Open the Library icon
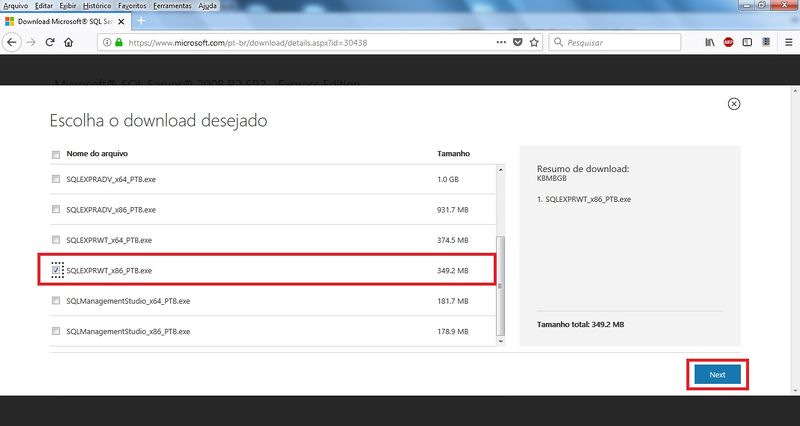The height and width of the screenshot is (426, 800). [710, 42]
